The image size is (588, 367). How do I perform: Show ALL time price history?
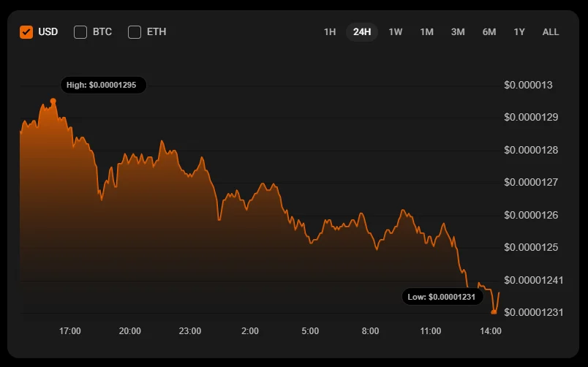point(551,32)
